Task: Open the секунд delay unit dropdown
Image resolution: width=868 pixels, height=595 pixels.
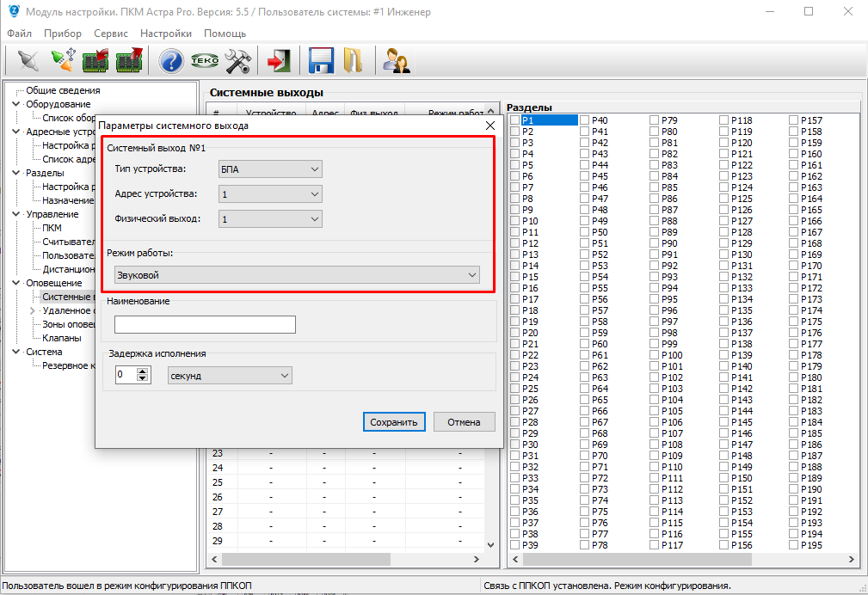Action: pos(230,376)
